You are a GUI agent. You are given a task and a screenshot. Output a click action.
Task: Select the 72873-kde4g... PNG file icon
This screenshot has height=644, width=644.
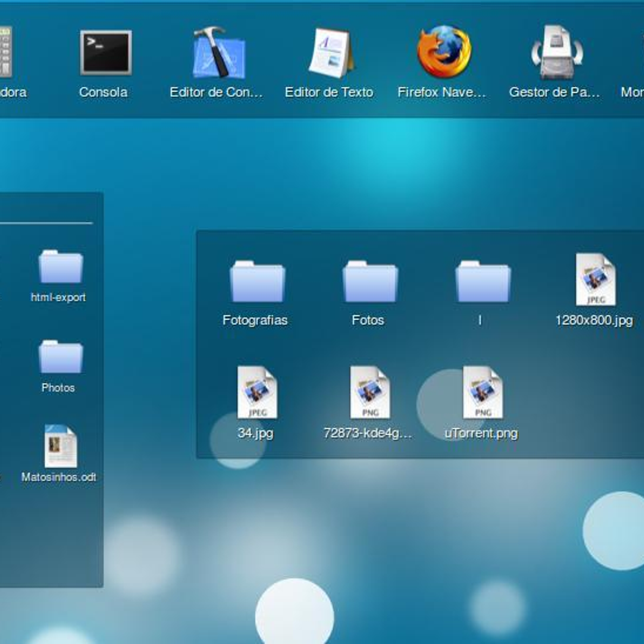[370, 392]
